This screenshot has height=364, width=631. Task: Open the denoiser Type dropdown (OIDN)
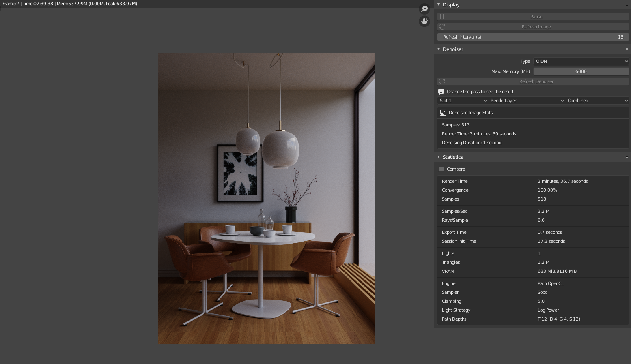(581, 61)
